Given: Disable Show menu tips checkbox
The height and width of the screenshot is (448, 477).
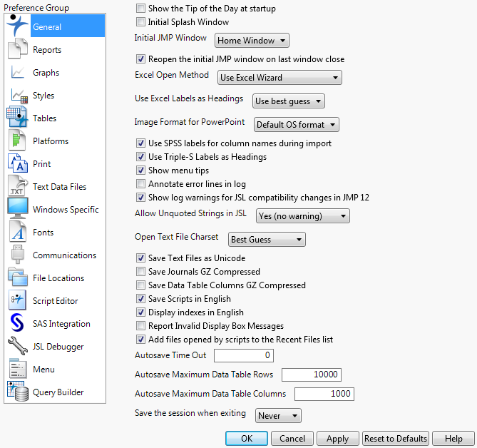Looking at the screenshot, I should point(140,170).
